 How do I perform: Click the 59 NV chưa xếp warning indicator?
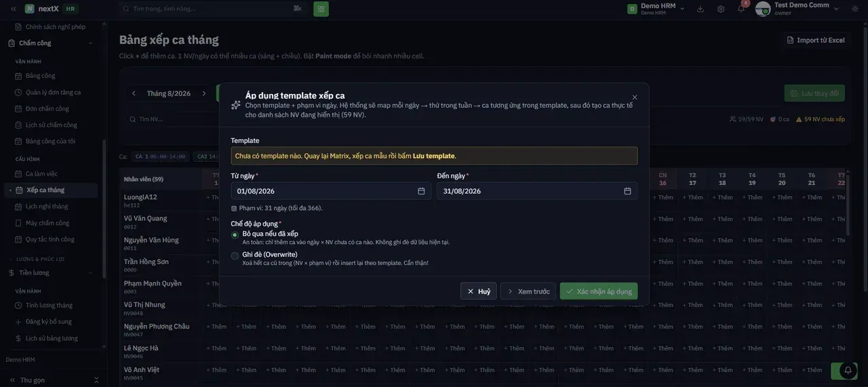pos(821,119)
